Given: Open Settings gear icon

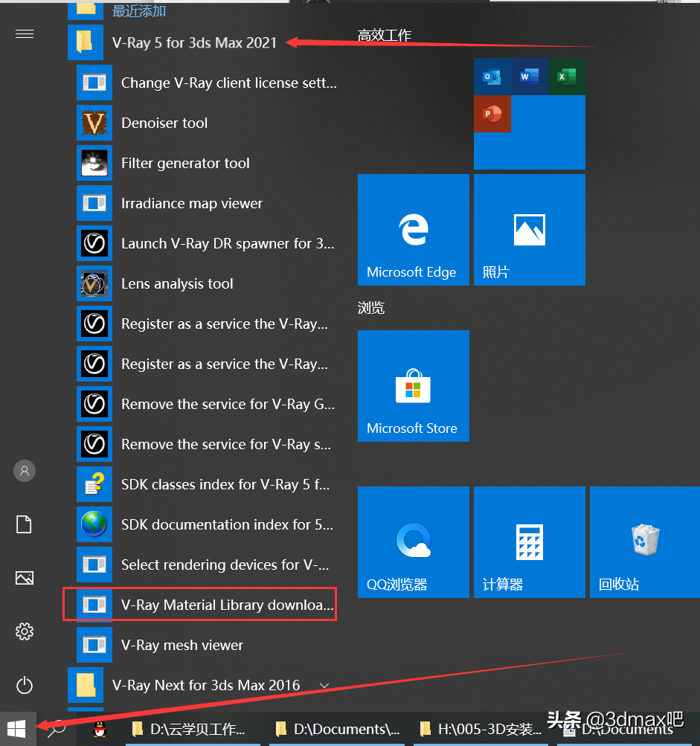Looking at the screenshot, I should 25,631.
